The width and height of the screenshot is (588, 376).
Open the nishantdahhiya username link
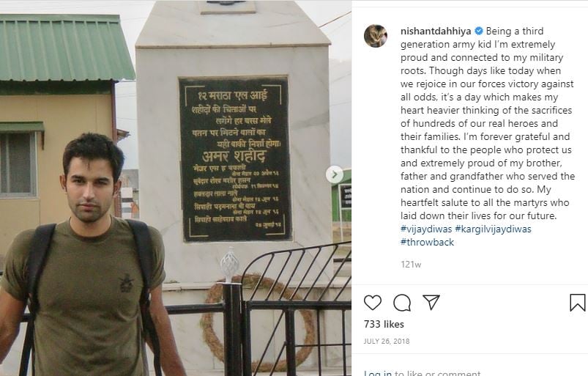[x=436, y=31]
